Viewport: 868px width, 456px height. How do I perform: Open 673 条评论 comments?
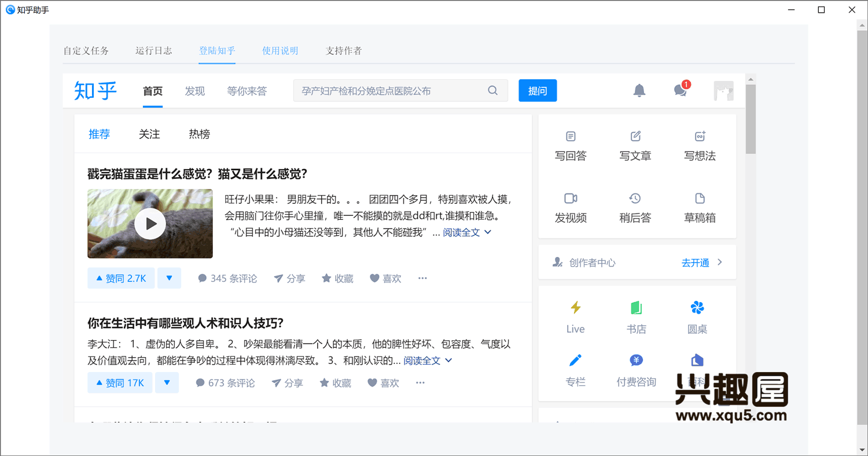(x=225, y=383)
